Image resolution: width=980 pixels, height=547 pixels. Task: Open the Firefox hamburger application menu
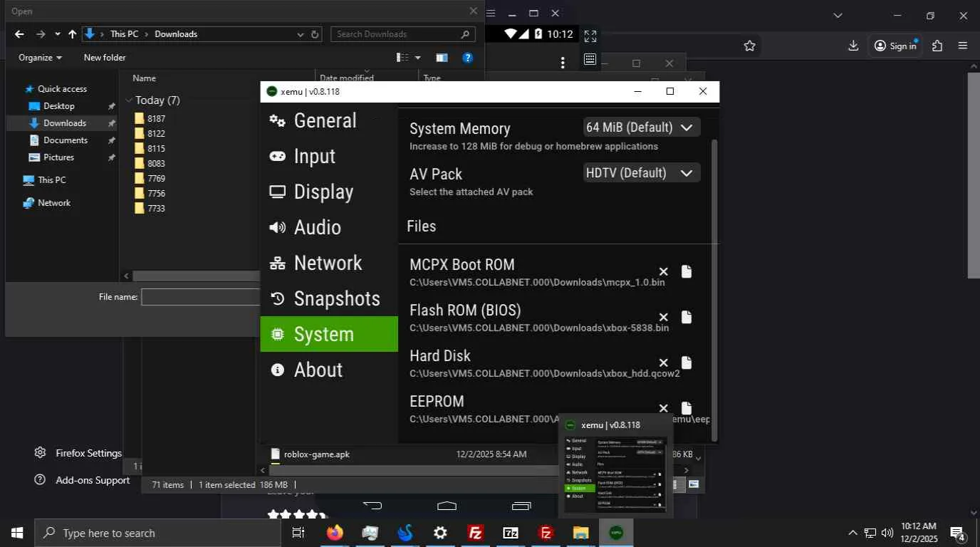pyautogui.click(x=963, y=46)
